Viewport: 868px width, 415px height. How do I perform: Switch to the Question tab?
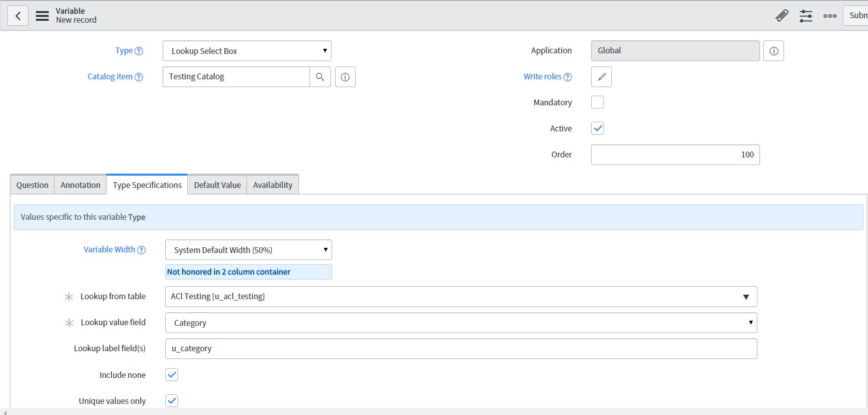click(33, 185)
